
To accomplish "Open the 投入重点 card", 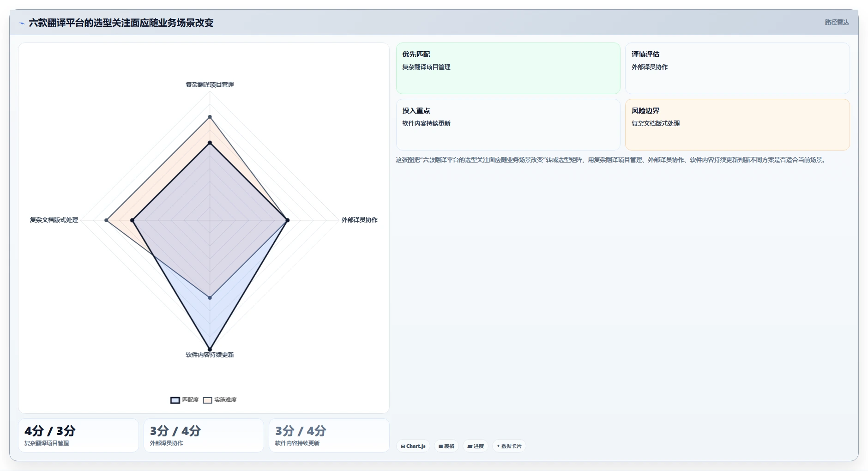I will [508, 125].
